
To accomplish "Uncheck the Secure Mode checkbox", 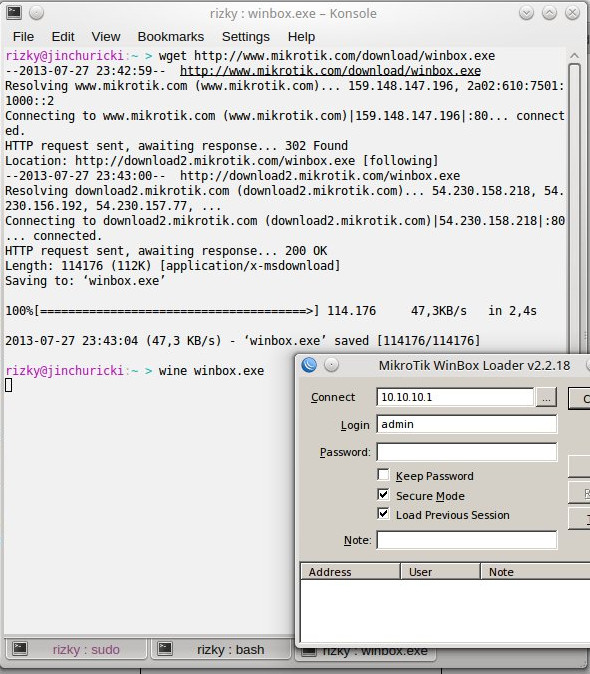I will (383, 494).
